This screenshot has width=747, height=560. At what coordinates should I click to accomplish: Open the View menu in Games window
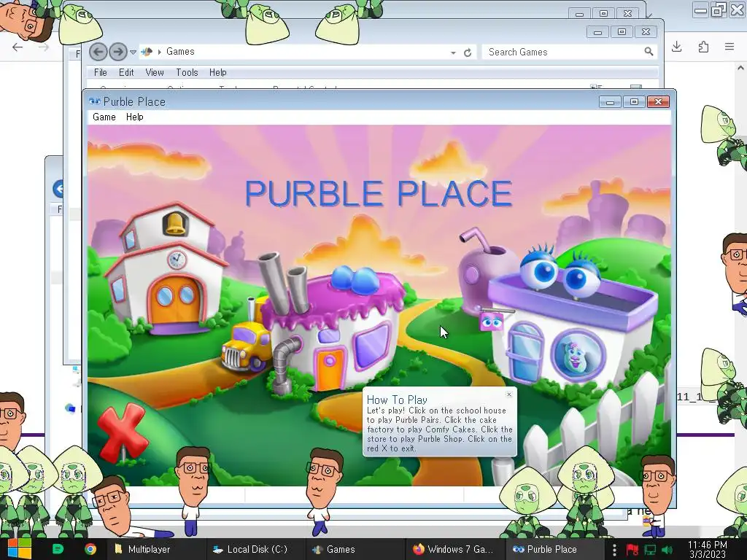click(x=155, y=72)
